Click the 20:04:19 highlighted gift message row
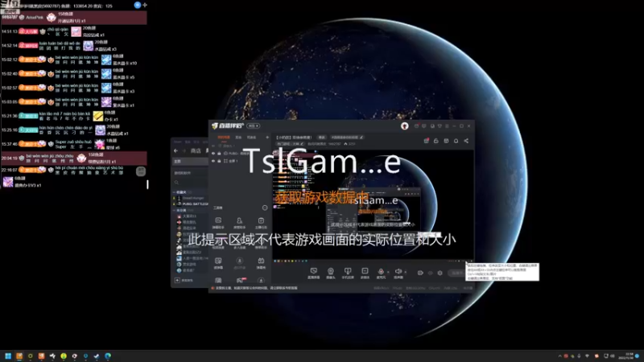The image size is (644, 362). 73,158
